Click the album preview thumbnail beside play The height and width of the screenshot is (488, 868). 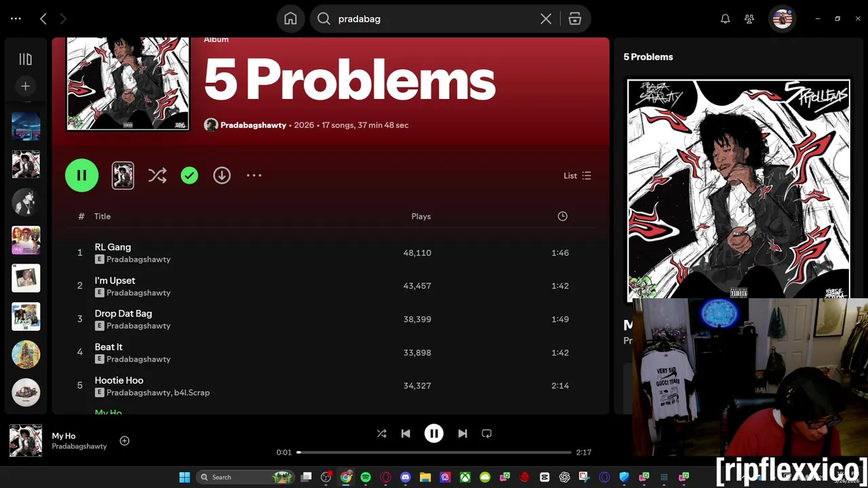point(123,176)
